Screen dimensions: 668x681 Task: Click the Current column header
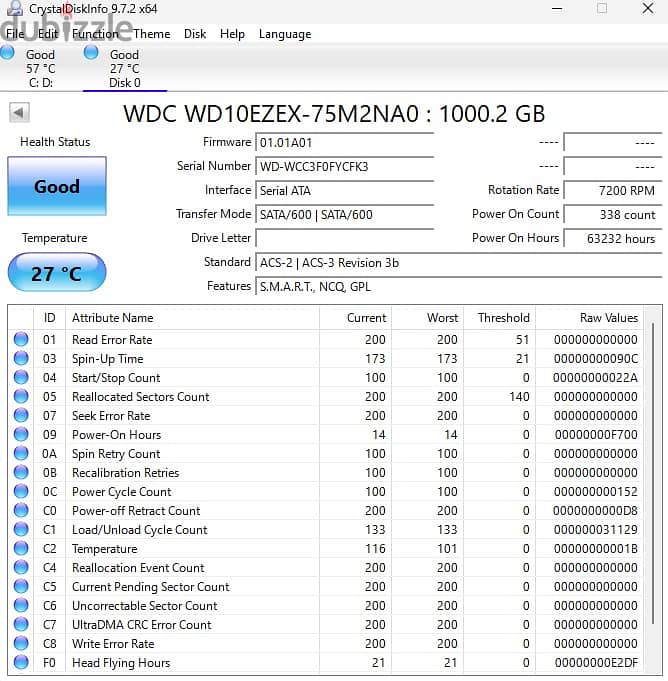355,317
